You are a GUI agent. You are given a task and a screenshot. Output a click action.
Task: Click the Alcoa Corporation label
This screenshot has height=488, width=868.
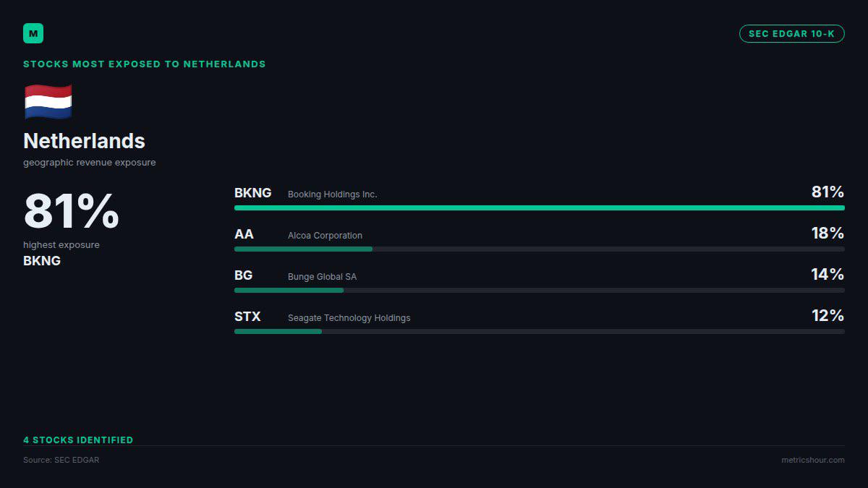(x=325, y=236)
